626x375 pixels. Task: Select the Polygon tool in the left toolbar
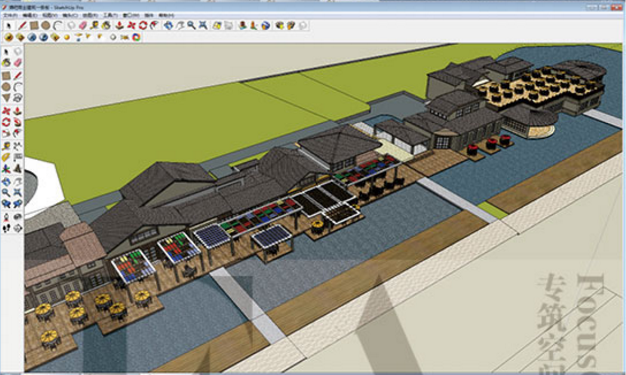6,98
